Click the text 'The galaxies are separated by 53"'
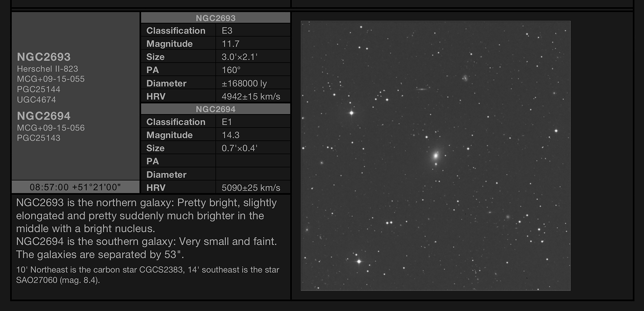The width and height of the screenshot is (644, 311). click(x=100, y=255)
